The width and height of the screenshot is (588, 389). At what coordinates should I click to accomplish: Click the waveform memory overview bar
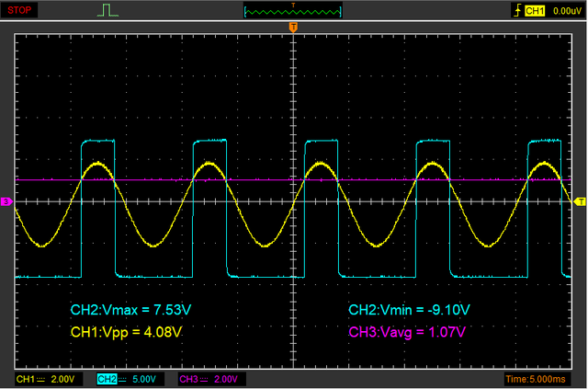click(x=293, y=11)
